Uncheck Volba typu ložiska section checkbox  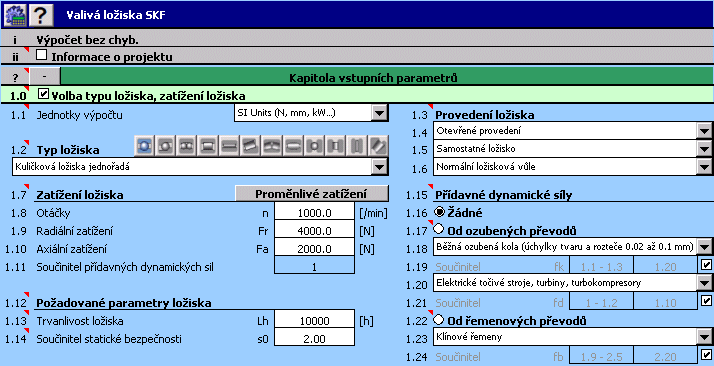pyautogui.click(x=44, y=94)
